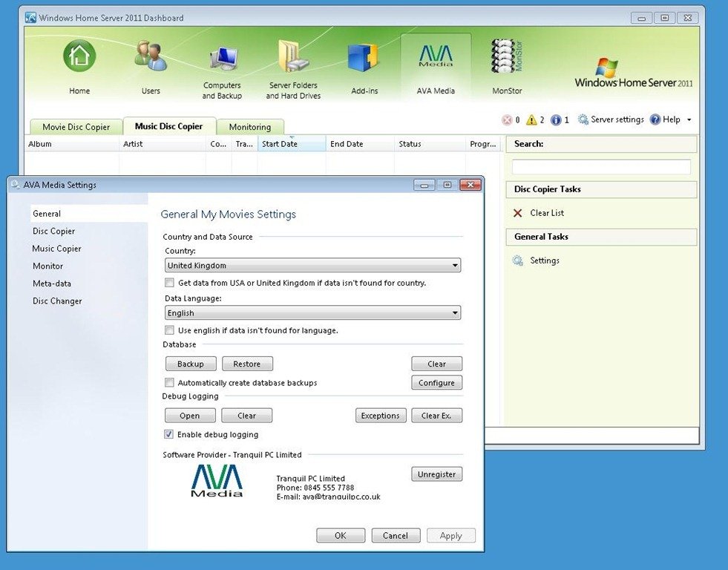This screenshot has width=728, height=570.
Task: Click the AVA Media logo in settings
Action: (217, 481)
